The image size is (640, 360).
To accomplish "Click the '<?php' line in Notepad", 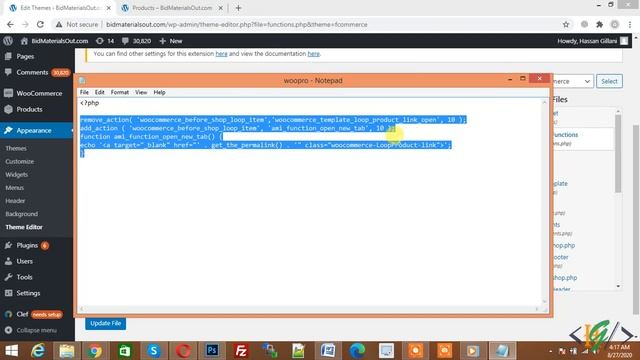I will click(90, 103).
